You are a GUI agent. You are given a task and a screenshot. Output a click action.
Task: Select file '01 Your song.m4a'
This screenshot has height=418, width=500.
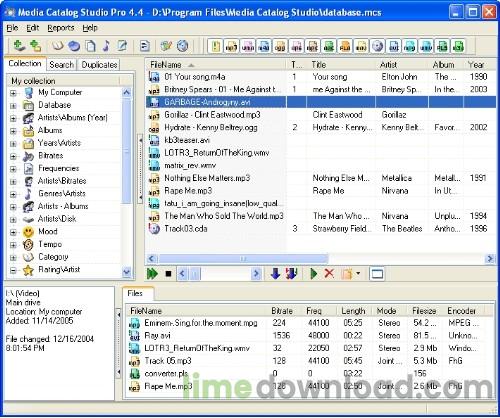click(195, 77)
